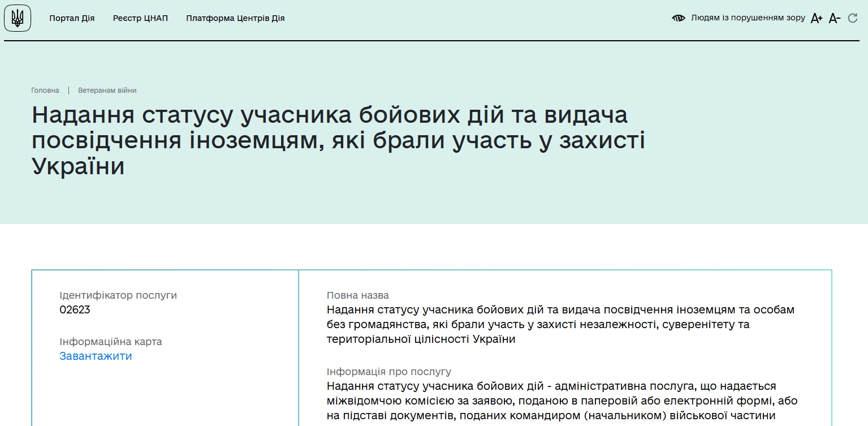The image size is (868, 426).
Task: Decrease the font size with the A- icon
Action: 835,19
